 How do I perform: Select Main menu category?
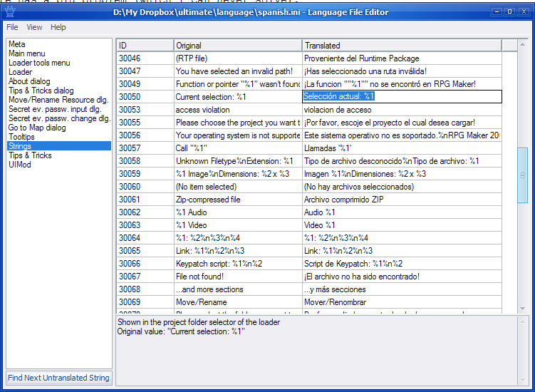coord(26,53)
